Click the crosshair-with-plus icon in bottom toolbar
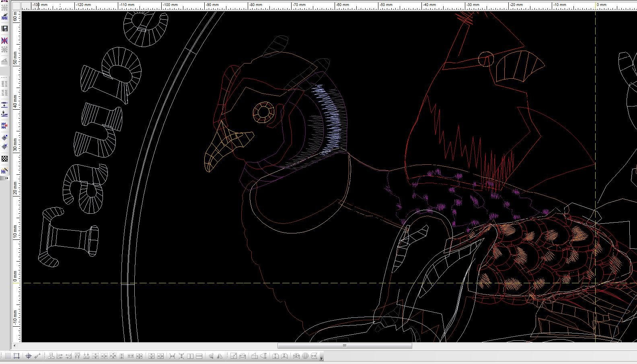This screenshot has height=364, width=637. (x=37, y=356)
